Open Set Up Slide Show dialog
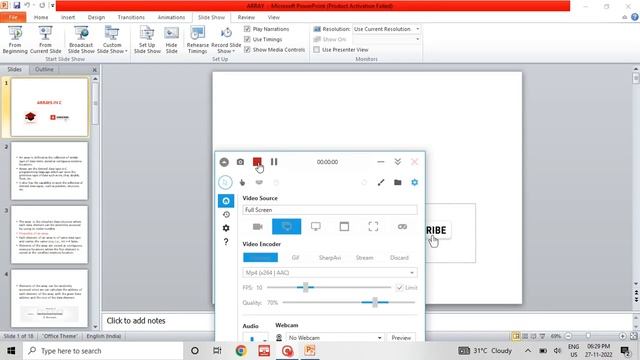Image resolution: width=640 pixels, height=360 pixels. [147, 39]
